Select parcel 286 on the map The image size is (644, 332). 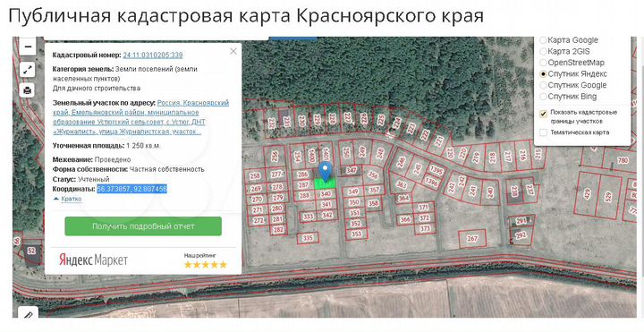(303, 175)
